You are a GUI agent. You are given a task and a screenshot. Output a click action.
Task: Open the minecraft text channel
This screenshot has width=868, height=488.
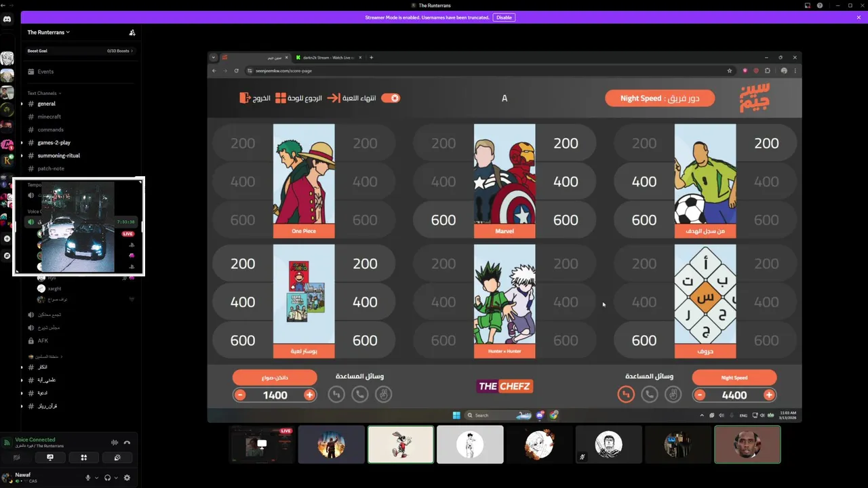click(81, 117)
